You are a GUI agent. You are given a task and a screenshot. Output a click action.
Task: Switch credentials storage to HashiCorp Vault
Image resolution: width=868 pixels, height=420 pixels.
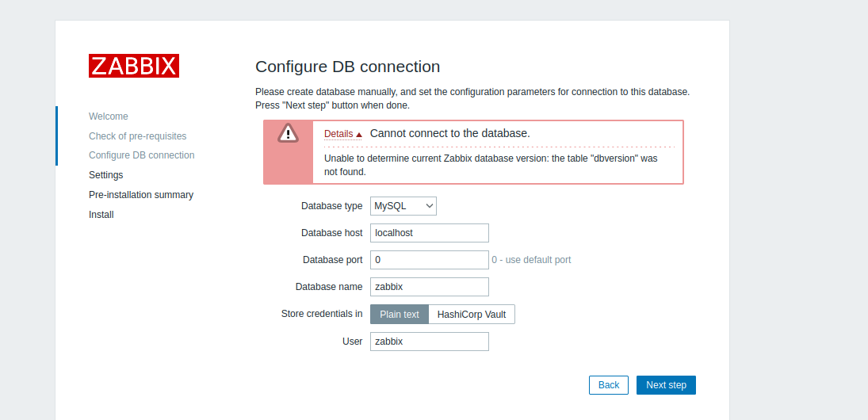(472, 315)
